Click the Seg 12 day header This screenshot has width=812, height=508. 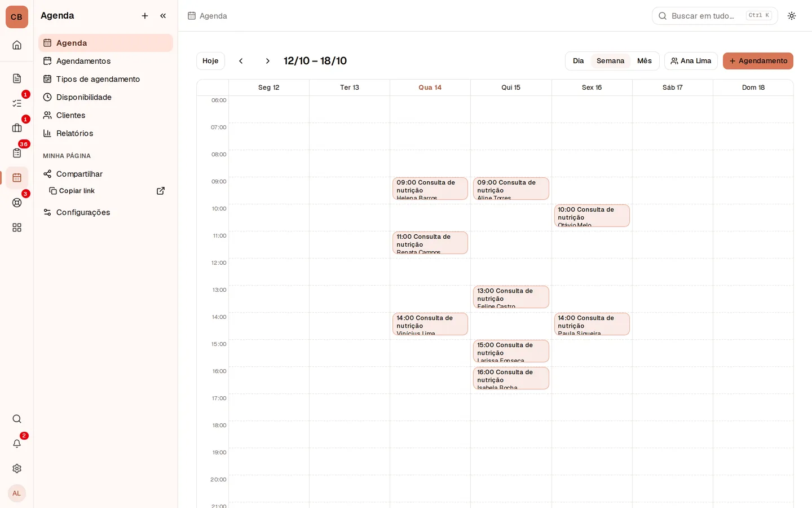pyautogui.click(x=269, y=87)
